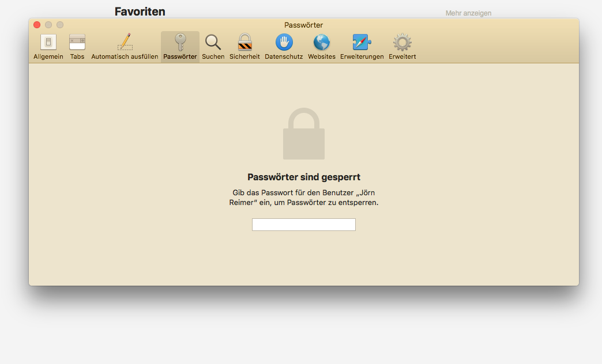Click the Passwörter window title text
Screen dimensions: 602x364
303,25
